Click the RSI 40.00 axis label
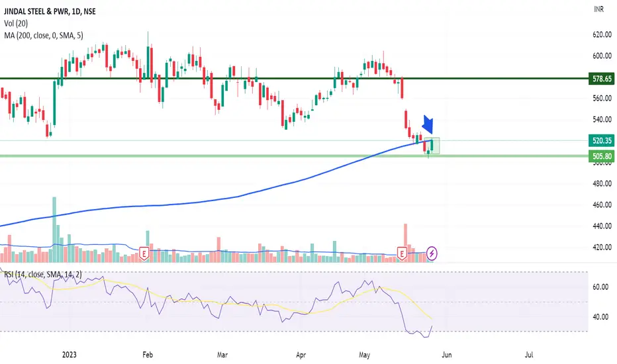Screen dimensions: 617x364 [x=600, y=317]
